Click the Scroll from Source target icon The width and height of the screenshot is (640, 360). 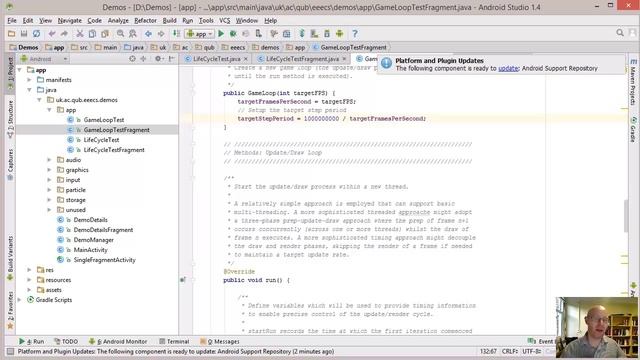pos(132,59)
